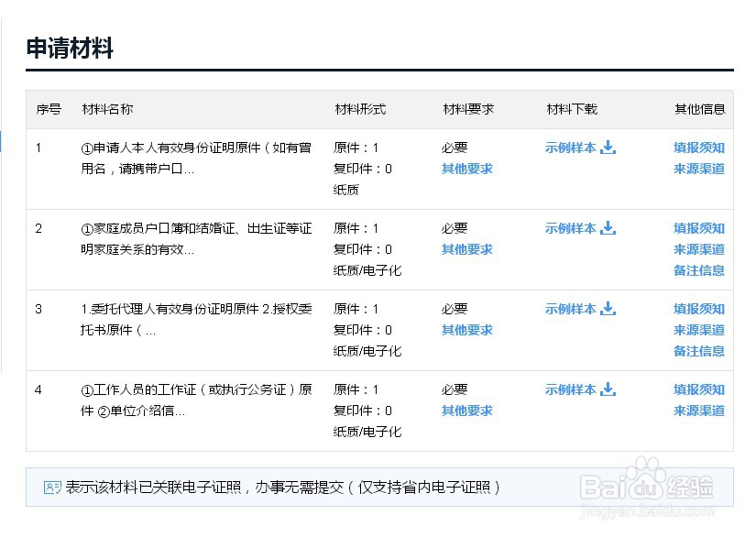Select the 材料下载 column header
This screenshot has width=756, height=537.
pyautogui.click(x=572, y=109)
